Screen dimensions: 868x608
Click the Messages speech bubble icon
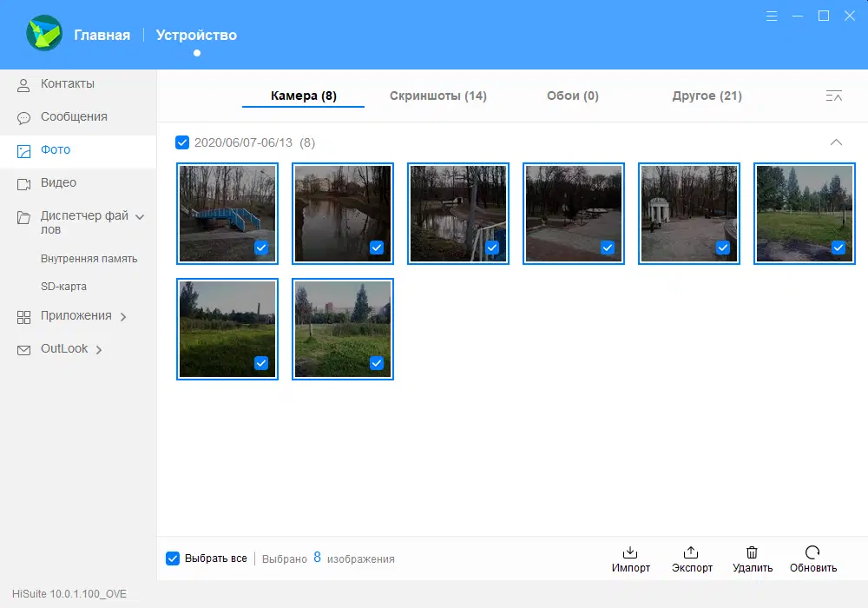(x=23, y=118)
